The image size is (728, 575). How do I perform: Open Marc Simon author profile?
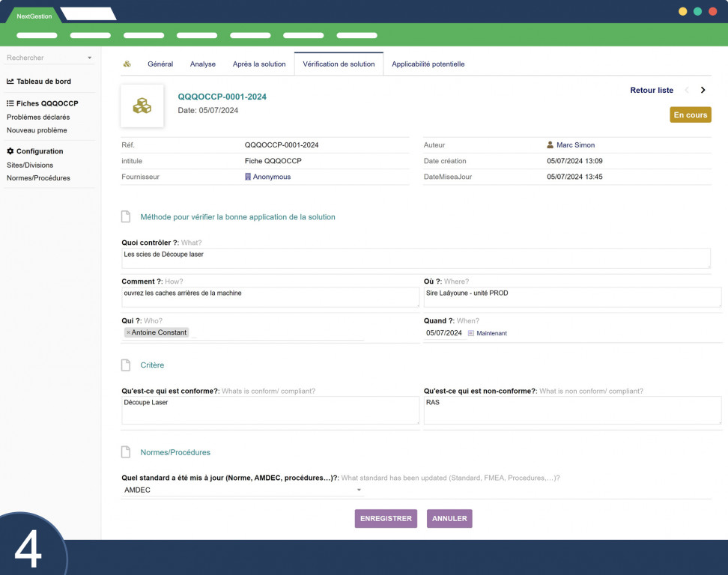coord(575,144)
